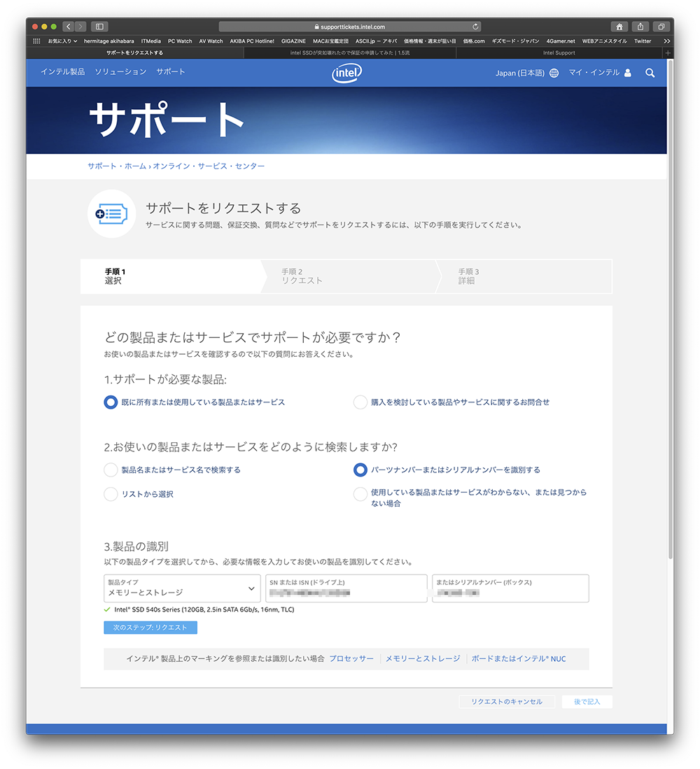Screen dimensions: 700x769
Task: Open the Twitter bookmark
Action: 643,41
